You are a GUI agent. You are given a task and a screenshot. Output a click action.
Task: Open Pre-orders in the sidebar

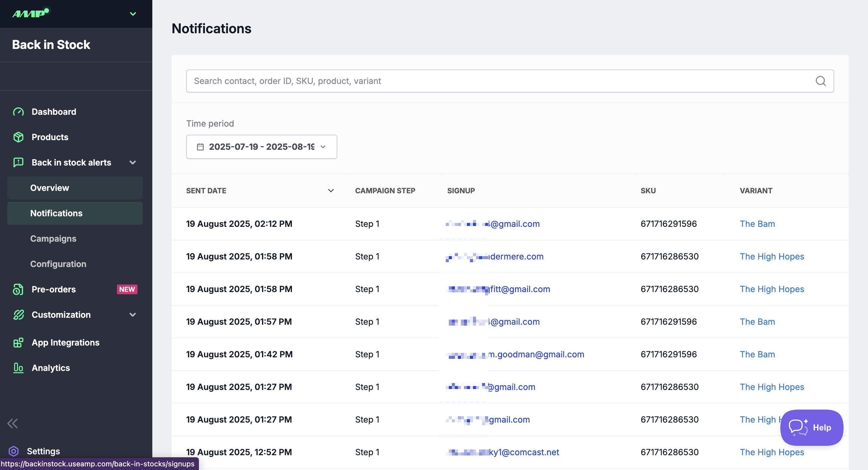tap(53, 289)
